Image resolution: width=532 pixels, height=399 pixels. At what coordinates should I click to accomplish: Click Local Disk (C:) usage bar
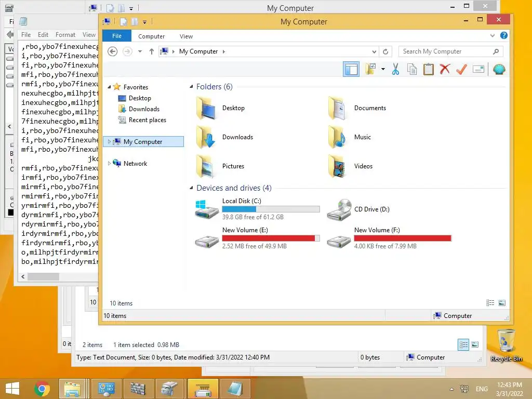coord(271,209)
